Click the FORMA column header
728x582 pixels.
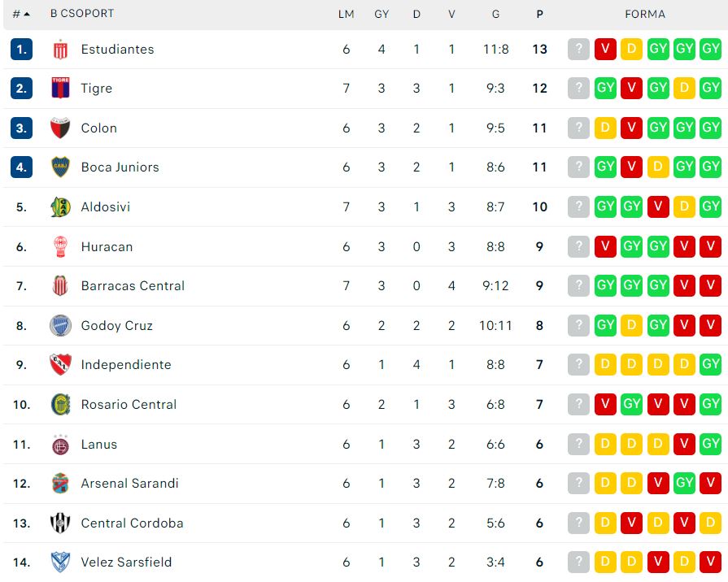click(645, 15)
